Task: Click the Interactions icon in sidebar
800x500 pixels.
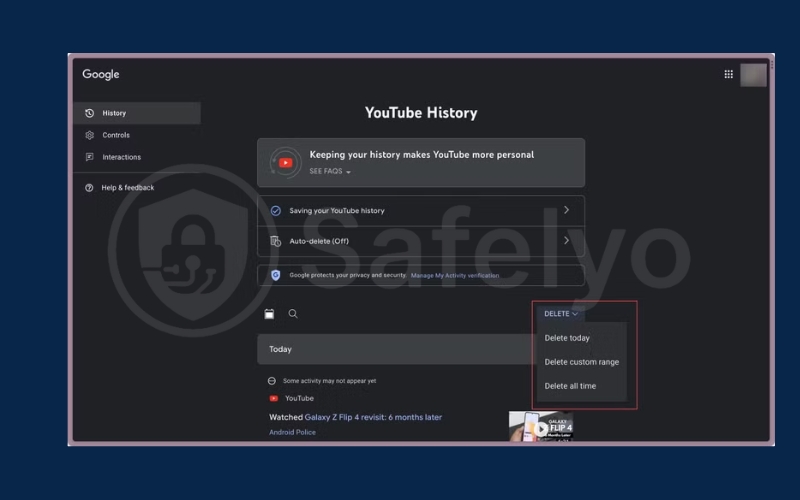Action: point(89,157)
